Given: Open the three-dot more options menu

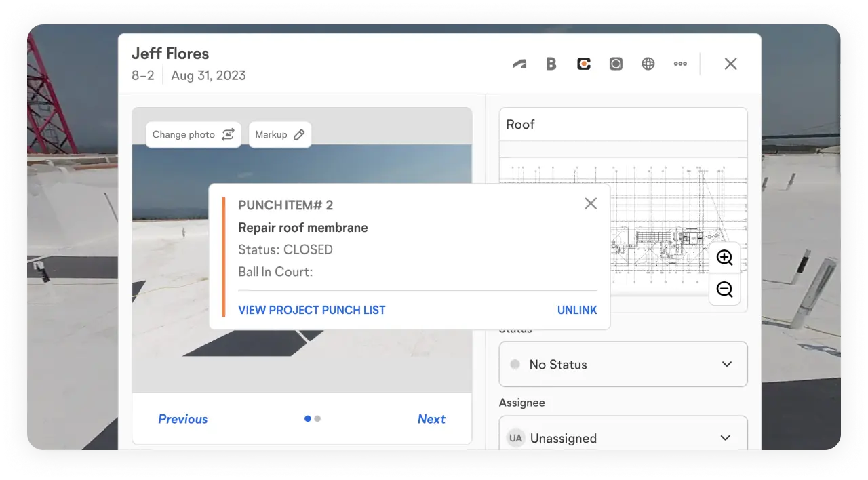Looking at the screenshot, I should (680, 64).
